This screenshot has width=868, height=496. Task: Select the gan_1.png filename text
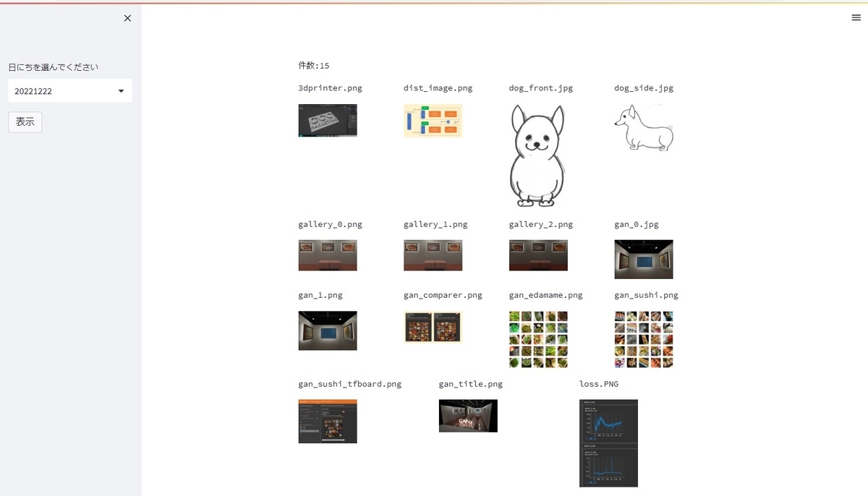320,295
